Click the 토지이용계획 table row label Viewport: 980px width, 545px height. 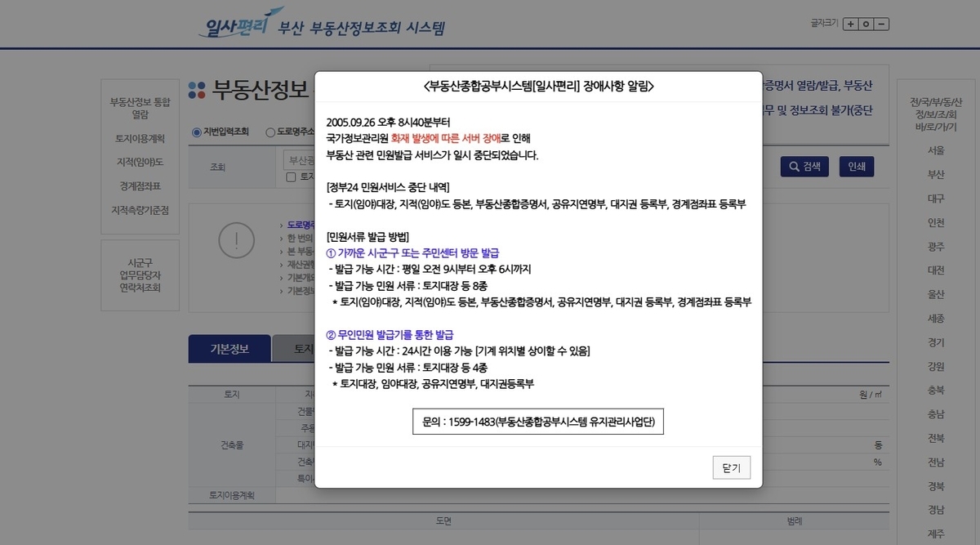coord(232,495)
